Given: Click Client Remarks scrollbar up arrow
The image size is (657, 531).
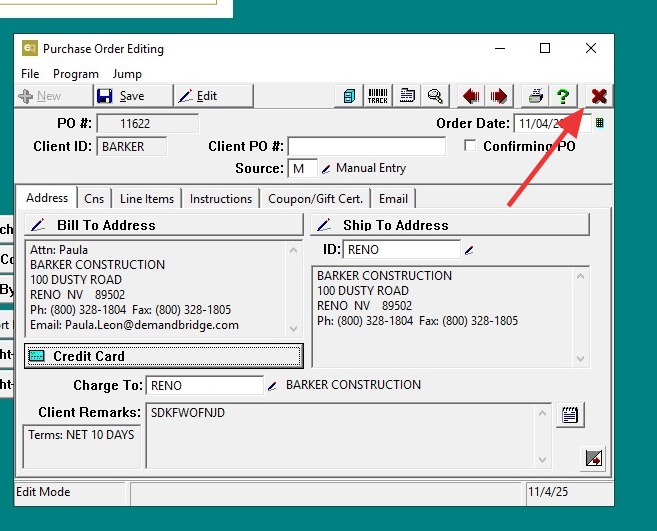Looking at the screenshot, I should [x=542, y=413].
